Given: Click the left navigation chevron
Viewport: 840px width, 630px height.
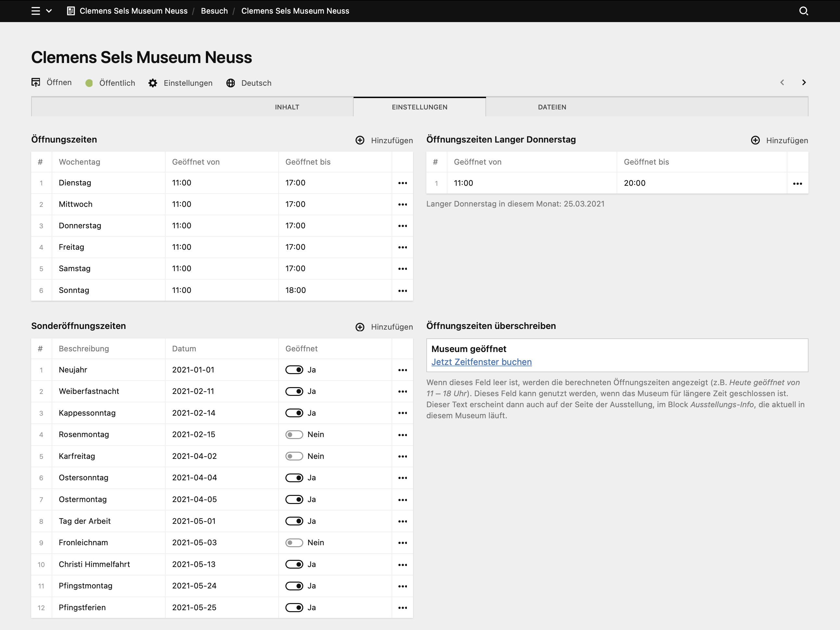Looking at the screenshot, I should pos(782,82).
